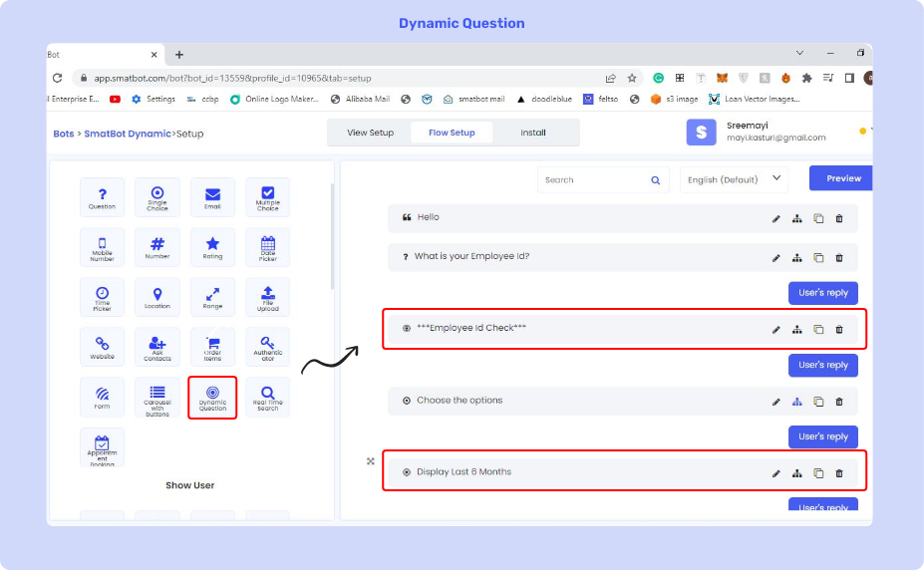Click User's reply under Employee Id question
Image resolution: width=924 pixels, height=571 pixels.
pyautogui.click(x=823, y=293)
